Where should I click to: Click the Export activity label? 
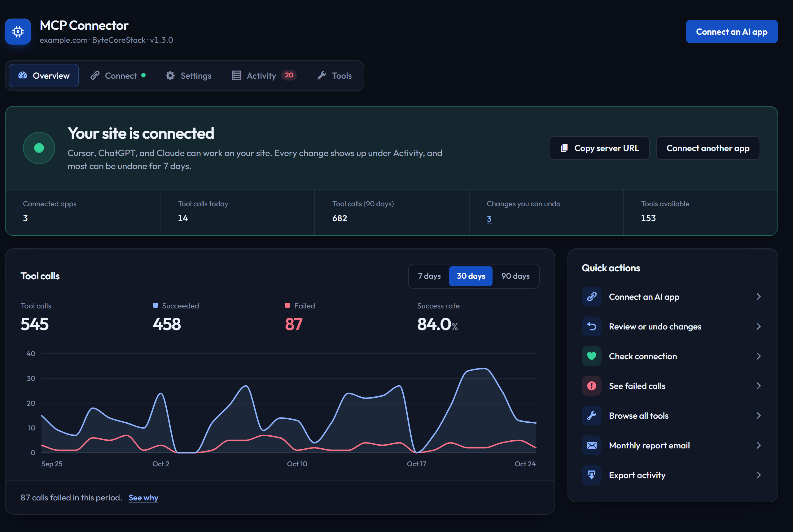click(637, 475)
